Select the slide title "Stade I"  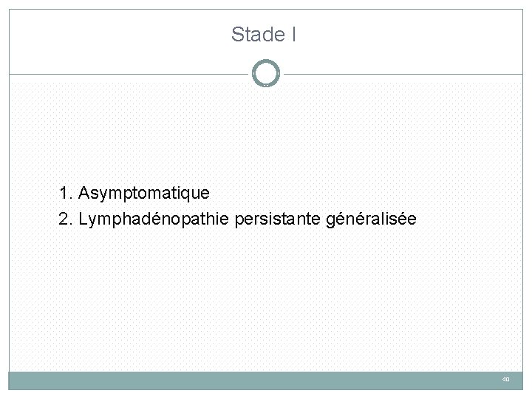pyautogui.click(x=264, y=34)
